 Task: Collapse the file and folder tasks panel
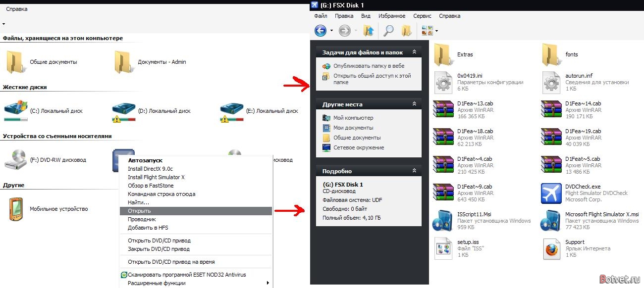(x=414, y=52)
